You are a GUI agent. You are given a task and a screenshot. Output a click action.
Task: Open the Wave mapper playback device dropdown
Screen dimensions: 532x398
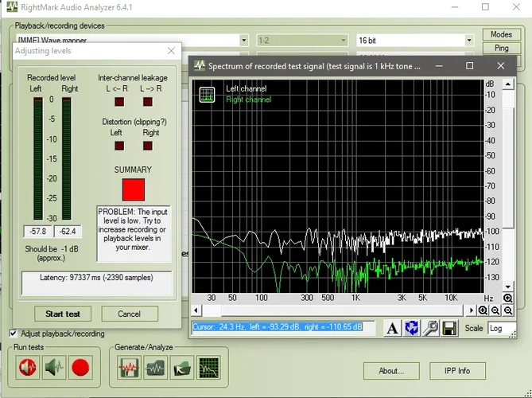(x=243, y=40)
